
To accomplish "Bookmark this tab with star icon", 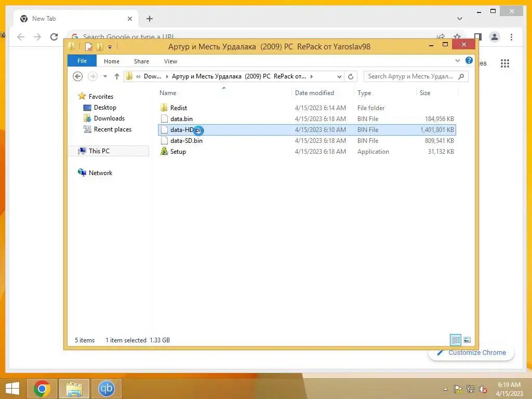I will coord(457,36).
